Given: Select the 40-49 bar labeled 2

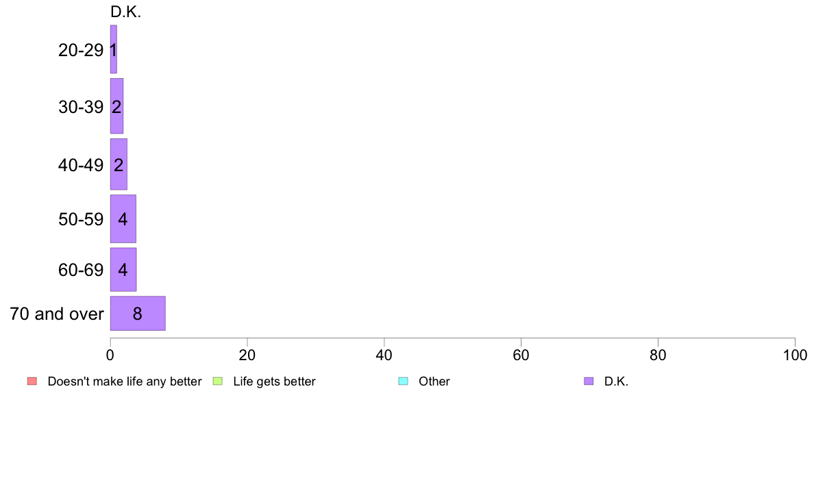Looking at the screenshot, I should [x=119, y=164].
